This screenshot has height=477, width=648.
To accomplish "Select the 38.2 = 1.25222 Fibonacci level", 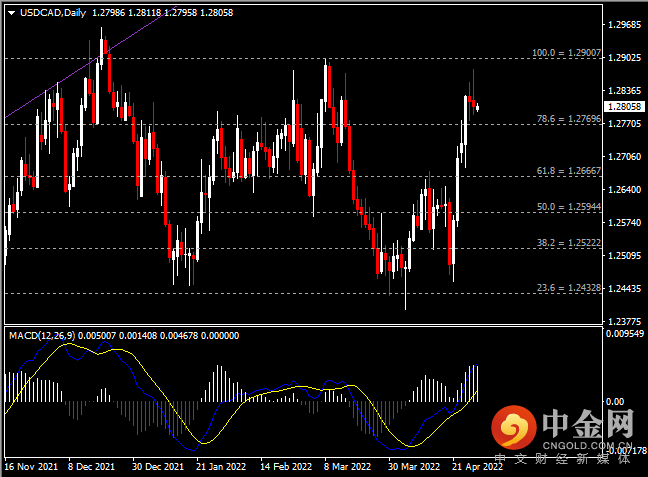I will tap(569, 243).
